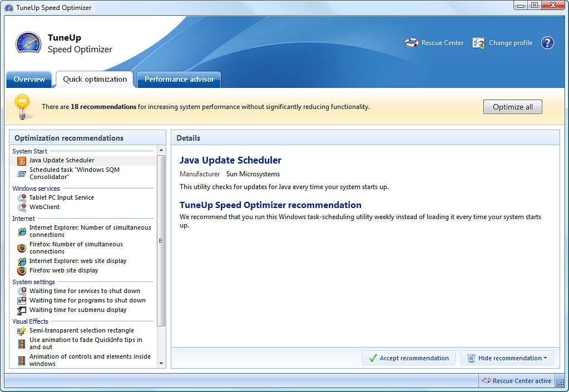Minimize the TuneUp Speed Optimizer window
This screenshot has height=392, width=569.
click(x=521, y=5)
